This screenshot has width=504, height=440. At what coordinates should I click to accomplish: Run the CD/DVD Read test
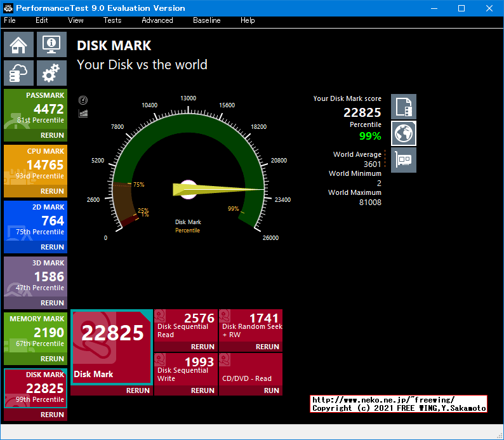(x=271, y=390)
